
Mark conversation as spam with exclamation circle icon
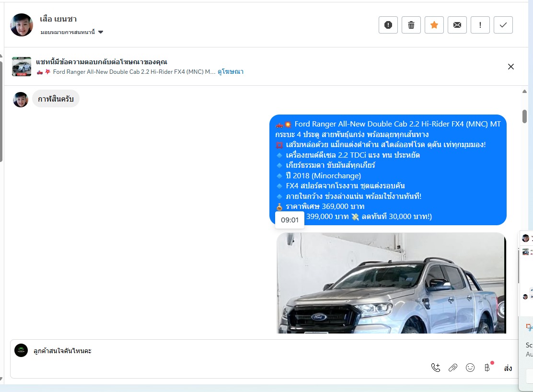tap(388, 25)
